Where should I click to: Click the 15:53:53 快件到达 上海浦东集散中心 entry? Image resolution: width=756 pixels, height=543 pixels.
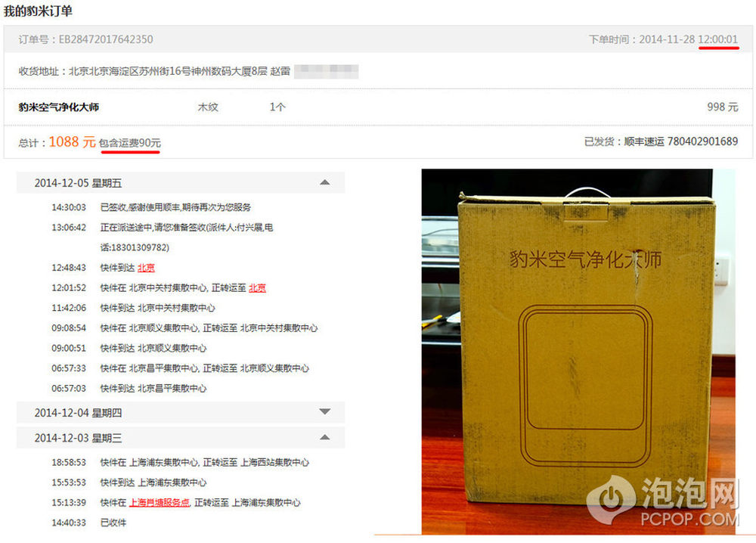pos(129,482)
